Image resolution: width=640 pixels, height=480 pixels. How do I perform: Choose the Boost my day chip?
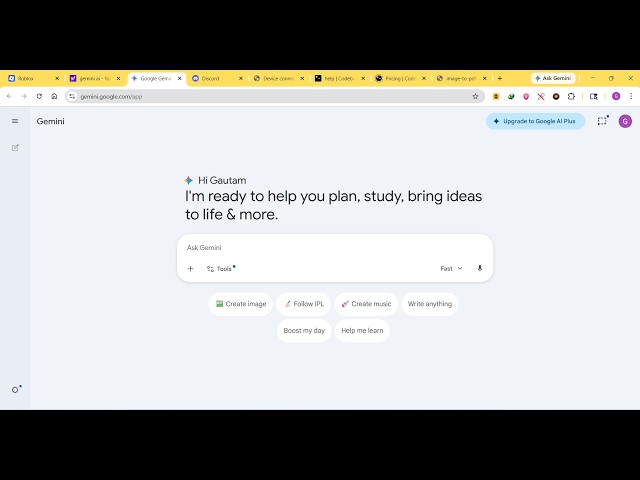304,331
